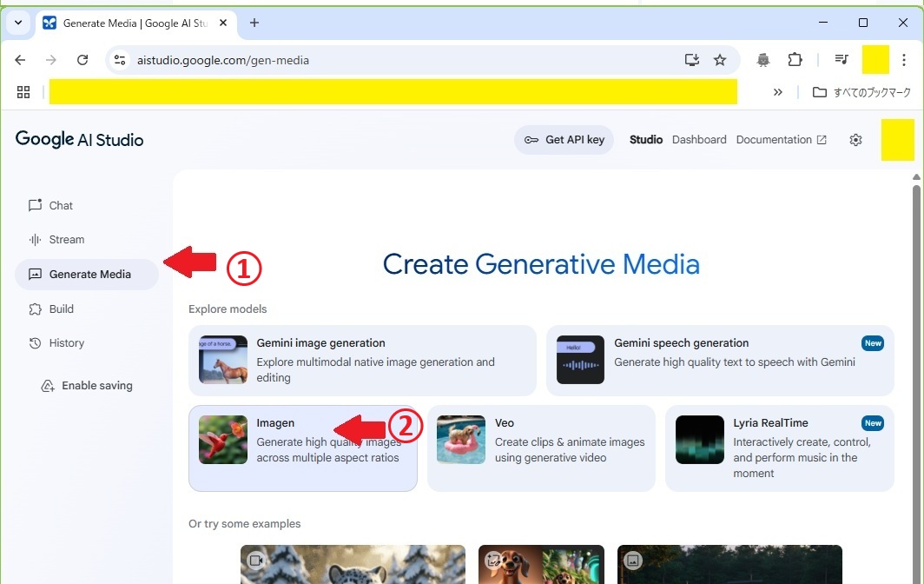The width and height of the screenshot is (924, 584).
Task: Open the media control icon
Action: tap(841, 60)
